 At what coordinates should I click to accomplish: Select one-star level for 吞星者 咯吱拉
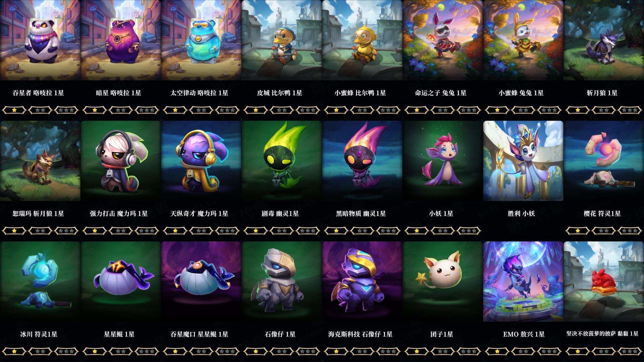(x=14, y=110)
